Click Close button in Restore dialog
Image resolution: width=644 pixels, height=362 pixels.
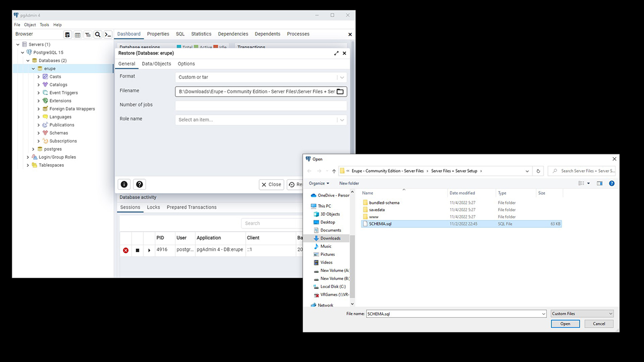pyautogui.click(x=272, y=184)
